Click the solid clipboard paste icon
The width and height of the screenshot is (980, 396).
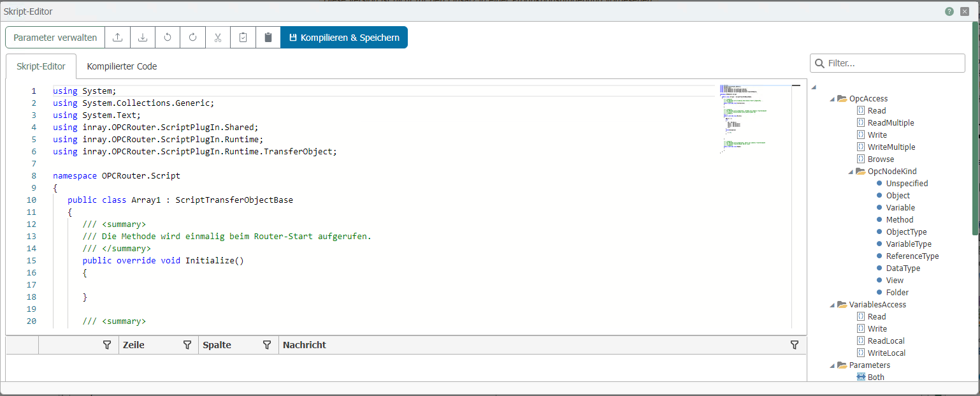268,38
